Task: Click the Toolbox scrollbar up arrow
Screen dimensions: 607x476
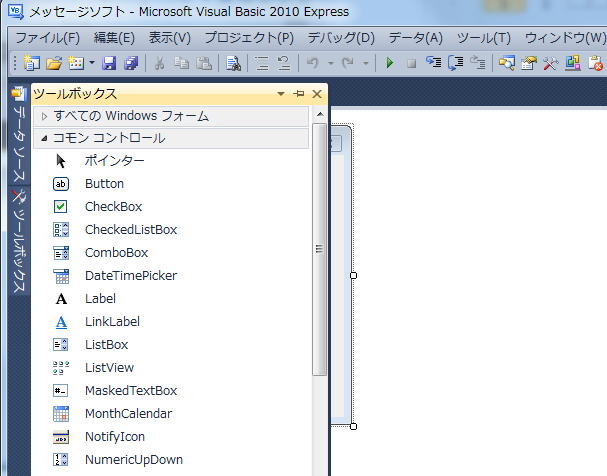Action: [x=320, y=114]
